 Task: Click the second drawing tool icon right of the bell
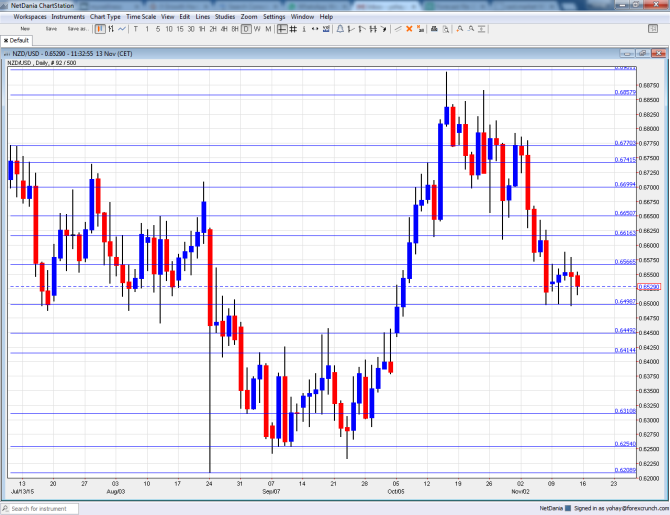pyautogui.click(x=362, y=29)
